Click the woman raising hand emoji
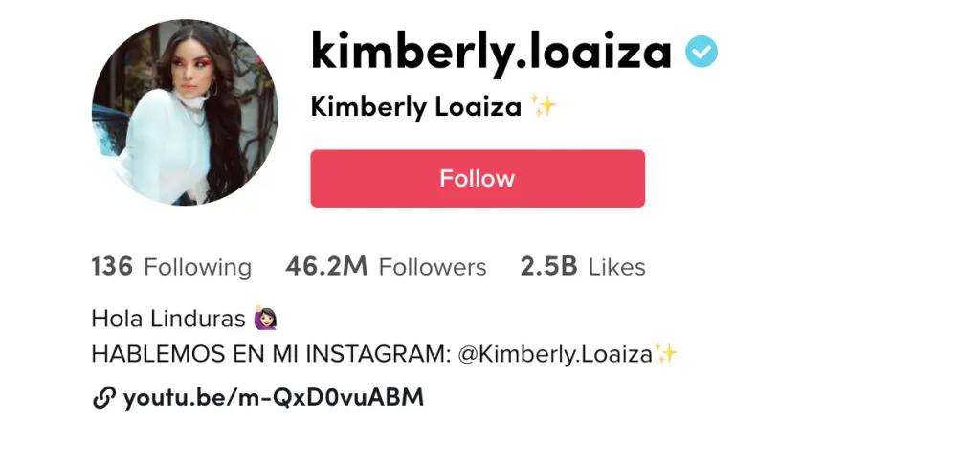The height and width of the screenshot is (465, 980). click(x=266, y=319)
